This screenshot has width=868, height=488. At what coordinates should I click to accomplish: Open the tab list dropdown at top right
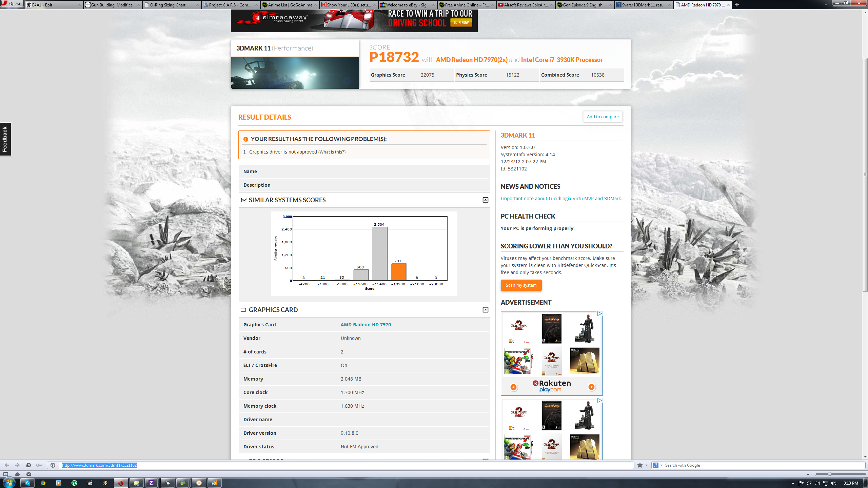click(825, 5)
